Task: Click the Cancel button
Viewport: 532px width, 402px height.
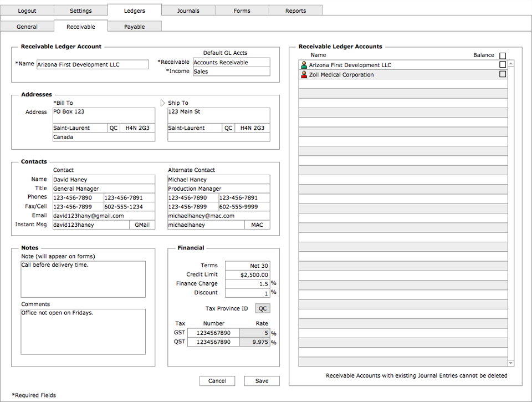Action: 217,381
